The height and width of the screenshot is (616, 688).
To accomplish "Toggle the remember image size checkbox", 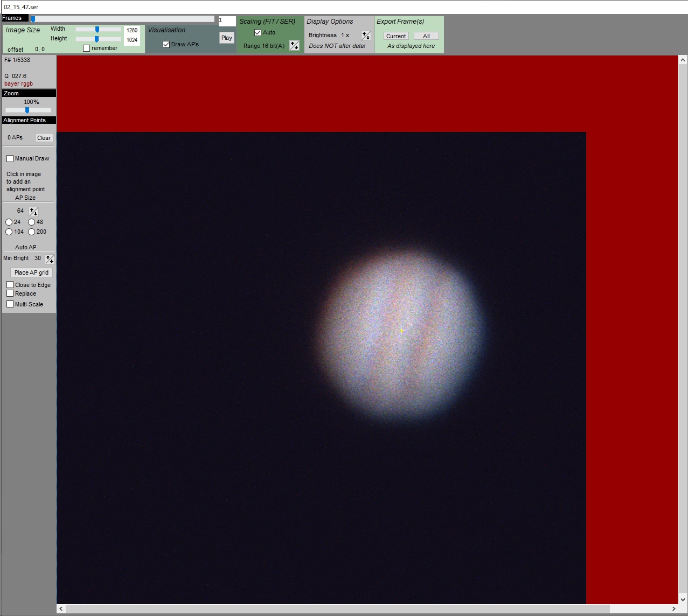I will [86, 48].
